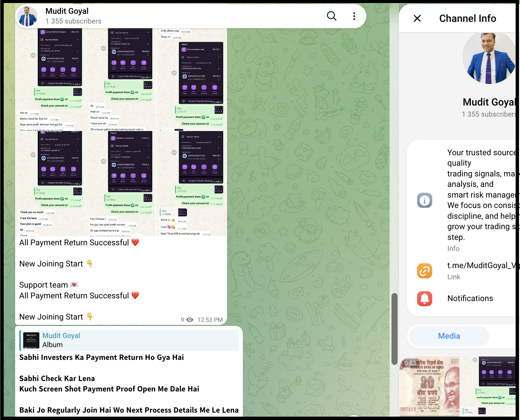Click 'Baki Jo Regularly Join Hai' line

pos(129,410)
